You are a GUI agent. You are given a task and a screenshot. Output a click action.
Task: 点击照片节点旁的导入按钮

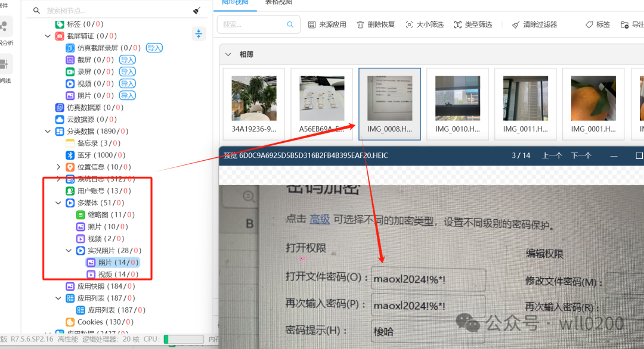pos(128,95)
